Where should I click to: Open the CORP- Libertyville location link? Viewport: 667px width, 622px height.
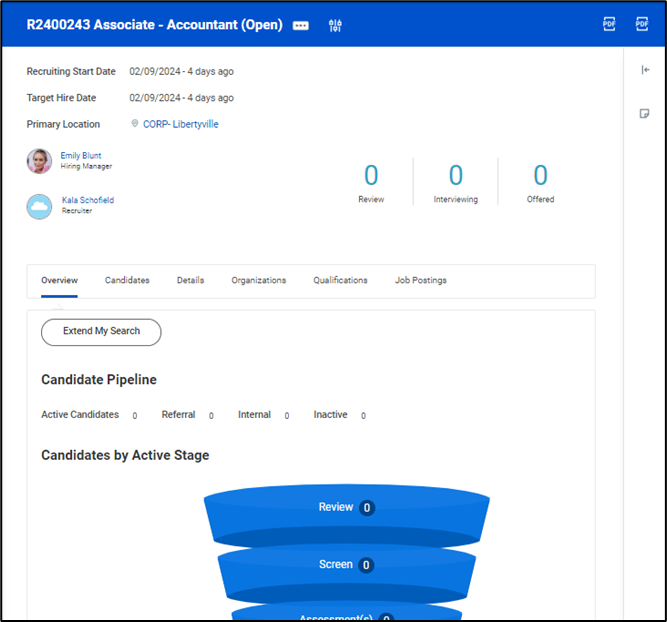coord(180,125)
